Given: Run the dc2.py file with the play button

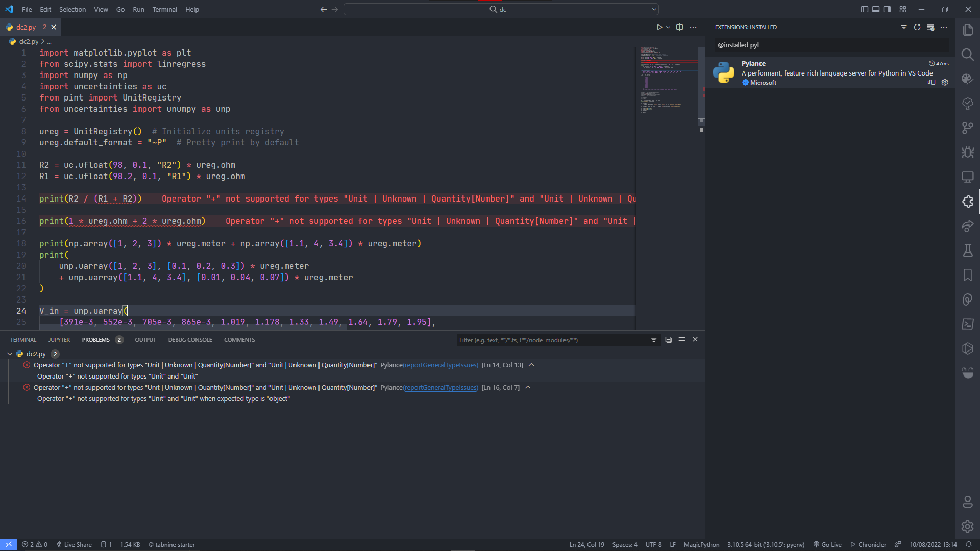Looking at the screenshot, I should (x=659, y=27).
